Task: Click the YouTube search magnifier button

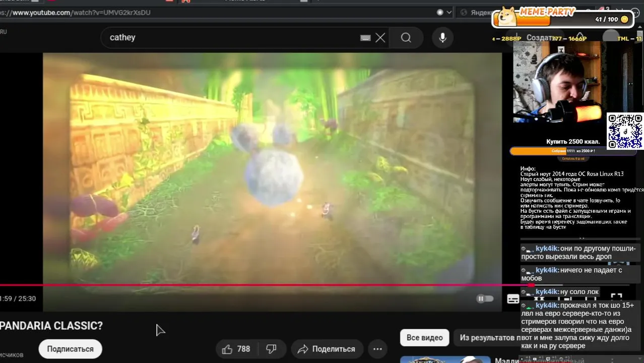Action: point(406,38)
